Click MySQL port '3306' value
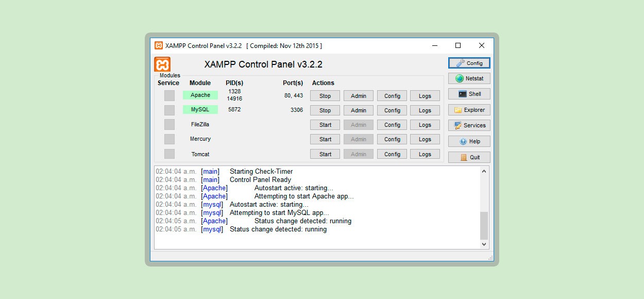This screenshot has width=644, height=299. coord(297,110)
